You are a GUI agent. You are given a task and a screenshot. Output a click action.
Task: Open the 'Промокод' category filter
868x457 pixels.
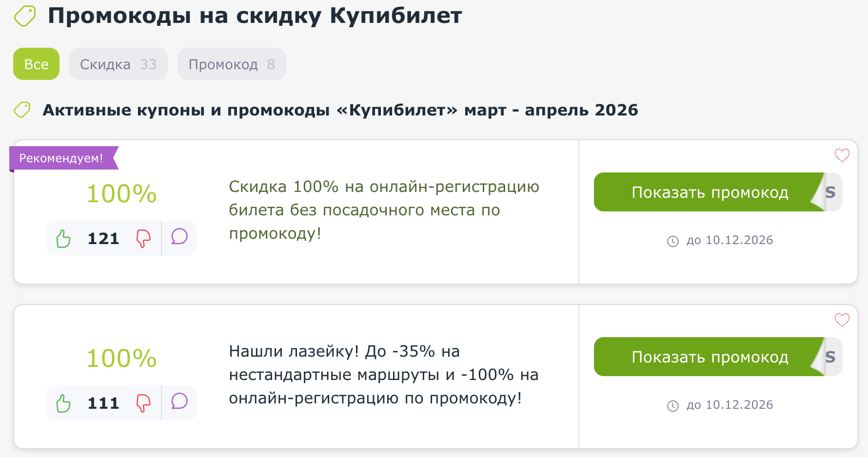[231, 64]
